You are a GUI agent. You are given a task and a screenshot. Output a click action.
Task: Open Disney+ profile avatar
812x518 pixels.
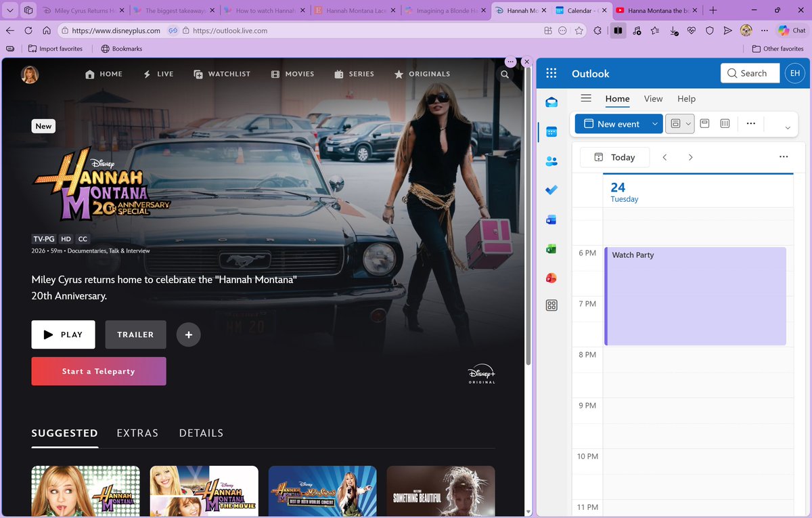(30, 74)
